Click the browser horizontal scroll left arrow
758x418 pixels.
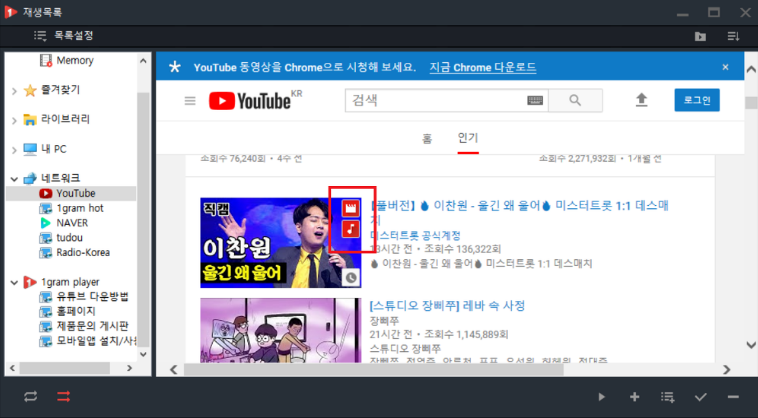pos(174,370)
